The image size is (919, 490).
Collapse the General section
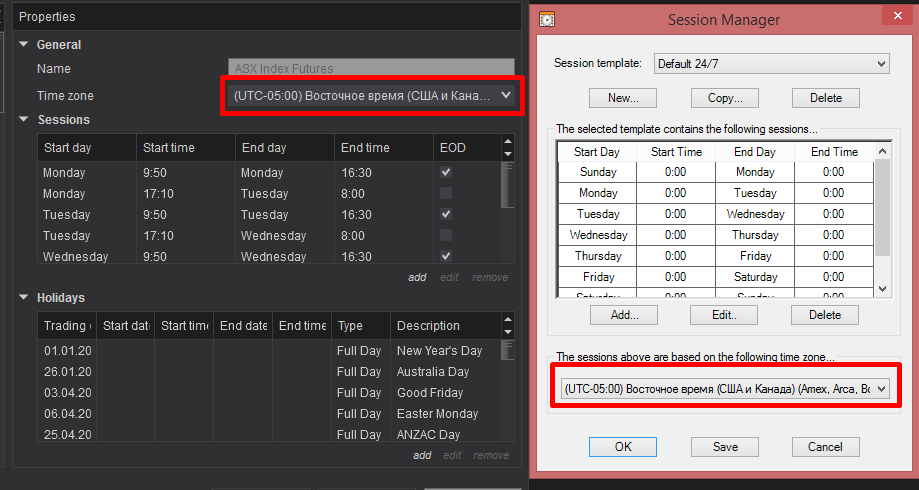(24, 44)
